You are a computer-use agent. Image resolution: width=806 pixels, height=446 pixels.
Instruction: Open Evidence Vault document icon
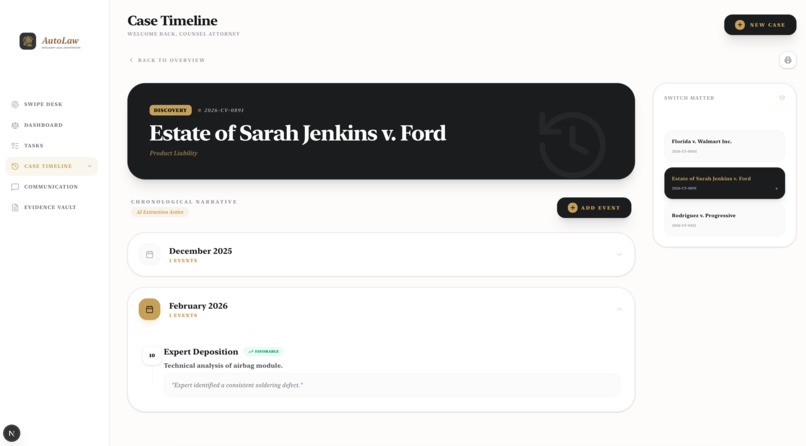click(x=15, y=207)
